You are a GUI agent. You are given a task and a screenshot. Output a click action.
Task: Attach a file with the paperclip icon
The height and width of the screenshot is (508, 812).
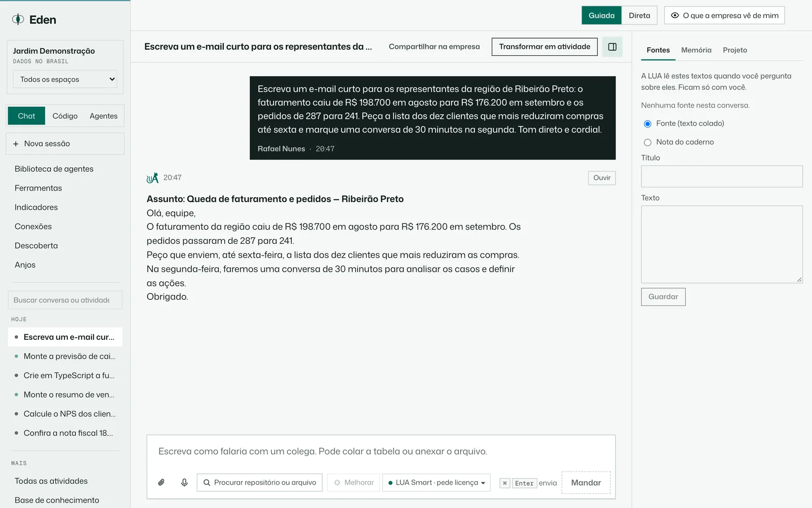161,482
